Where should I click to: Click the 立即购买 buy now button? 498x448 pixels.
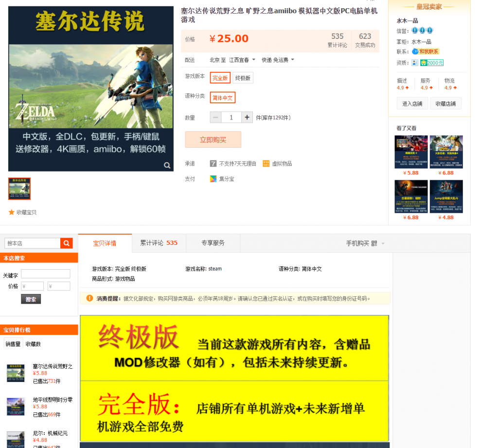[x=213, y=139]
